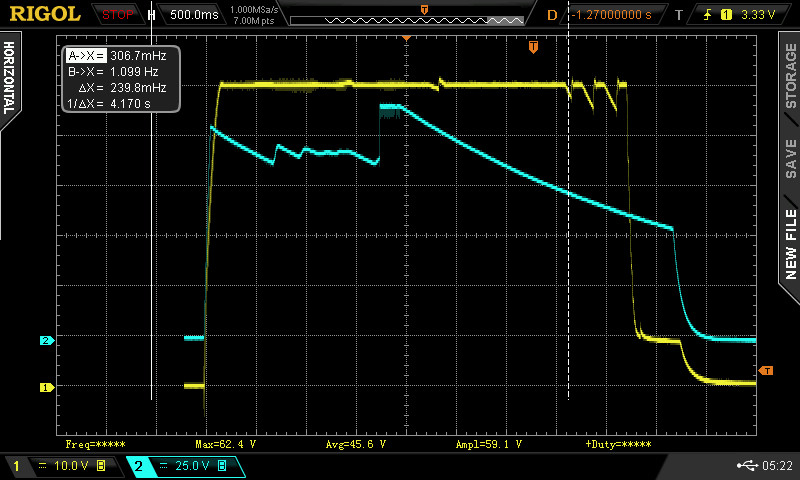This screenshot has height=480, width=800.
Task: Click channel 2 DC coupling icon
Action: [x=164, y=466]
